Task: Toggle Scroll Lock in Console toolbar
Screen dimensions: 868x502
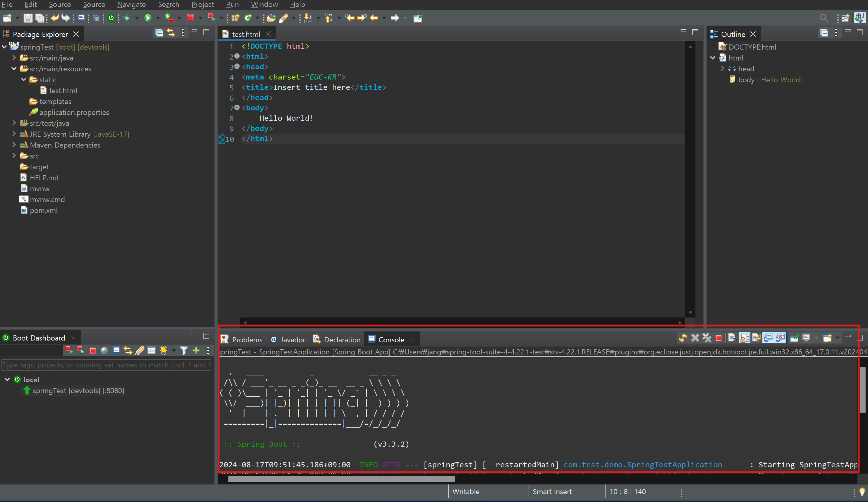Action: pos(744,338)
